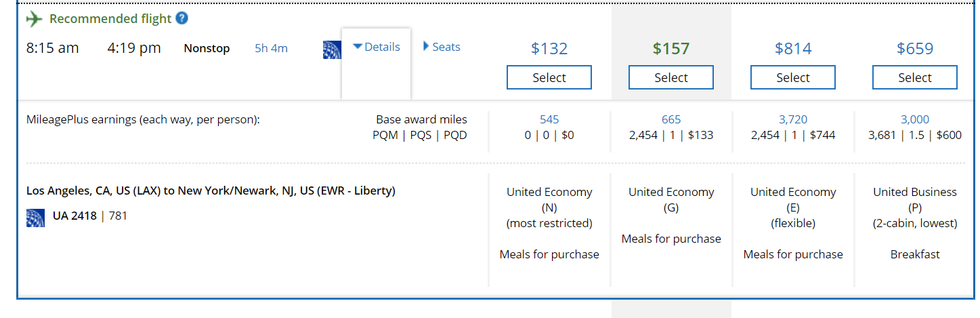Click the $814 price link
The height and width of the screenshot is (318, 980).
coord(793,49)
